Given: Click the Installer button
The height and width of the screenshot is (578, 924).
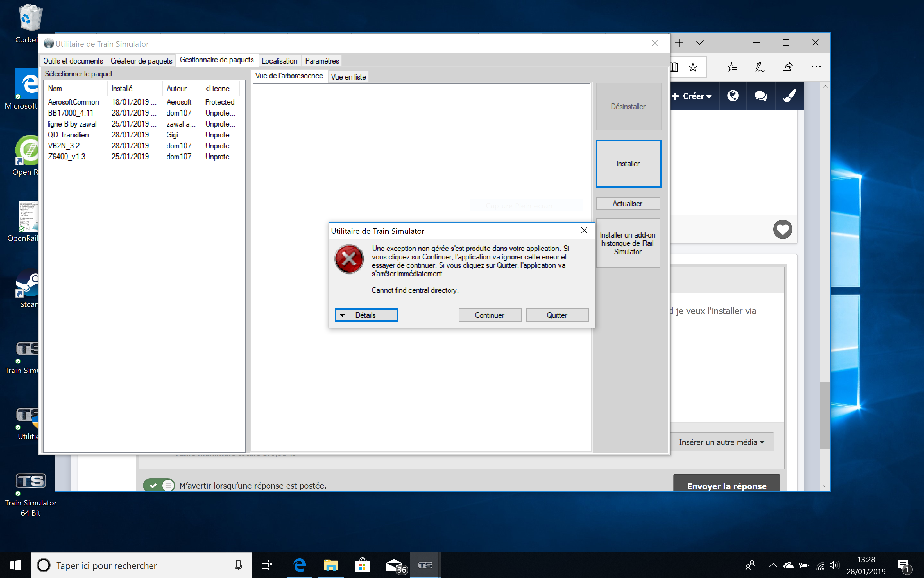Looking at the screenshot, I should (x=629, y=164).
